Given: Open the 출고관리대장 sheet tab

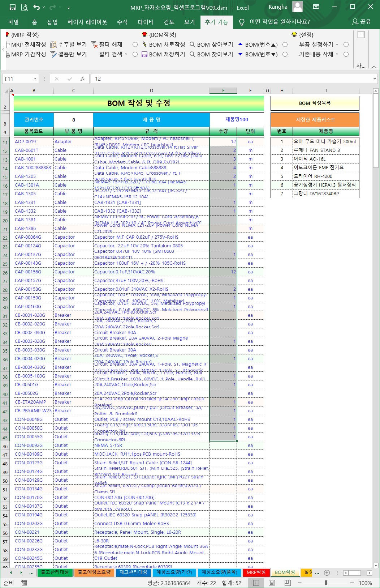Looking at the screenshot, I should point(55,572).
